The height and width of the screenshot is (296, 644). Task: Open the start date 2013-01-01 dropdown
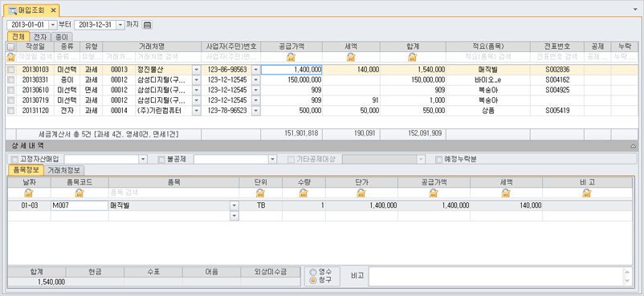[x=52, y=25]
